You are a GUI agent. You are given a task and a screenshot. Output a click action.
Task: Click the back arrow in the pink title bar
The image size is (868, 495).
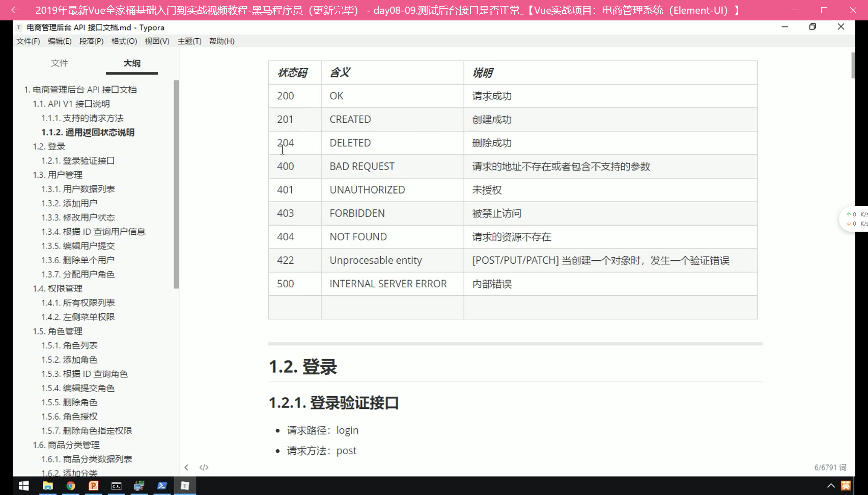15,10
